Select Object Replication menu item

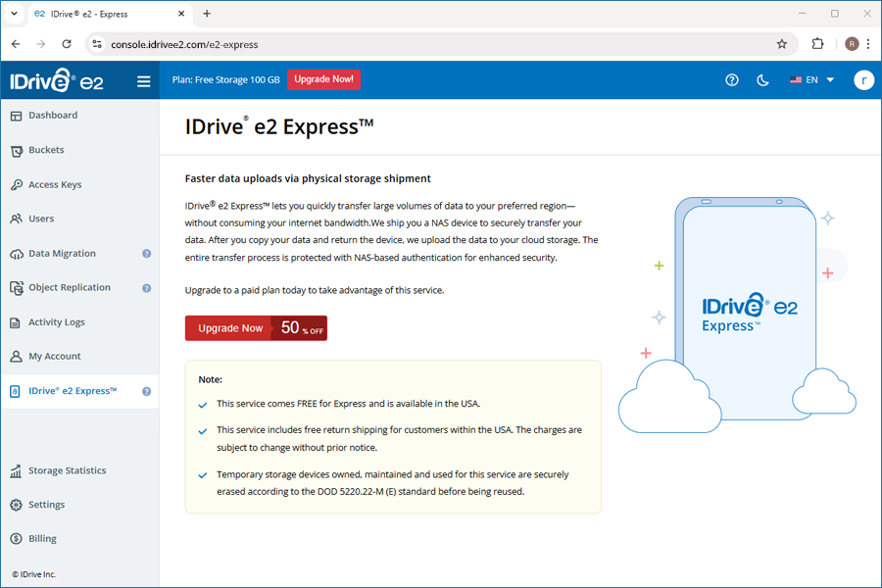click(80, 287)
